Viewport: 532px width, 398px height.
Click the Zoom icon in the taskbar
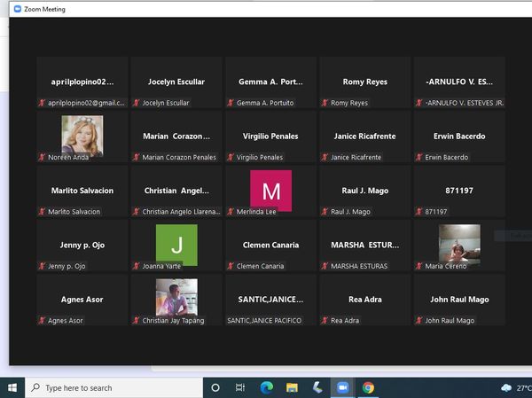[x=342, y=387]
